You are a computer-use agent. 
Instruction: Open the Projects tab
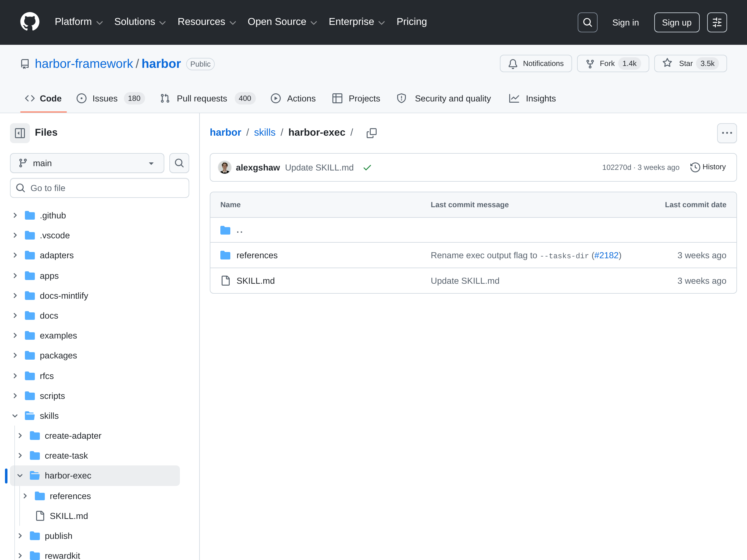356,99
